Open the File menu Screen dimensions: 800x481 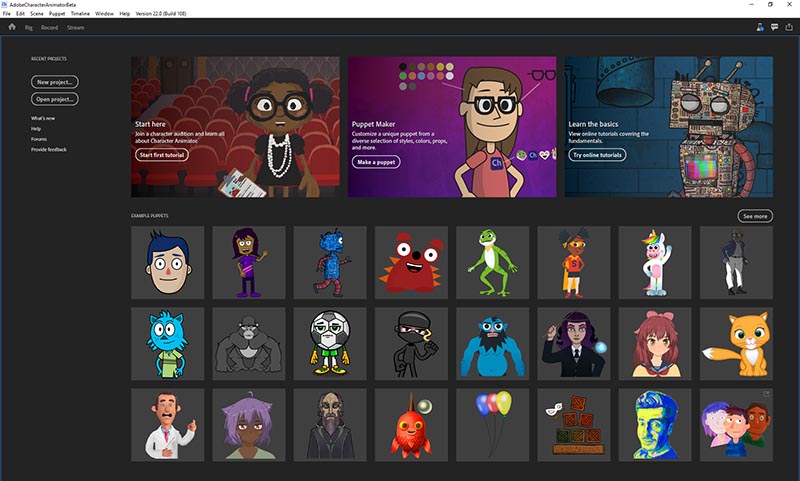[7, 14]
